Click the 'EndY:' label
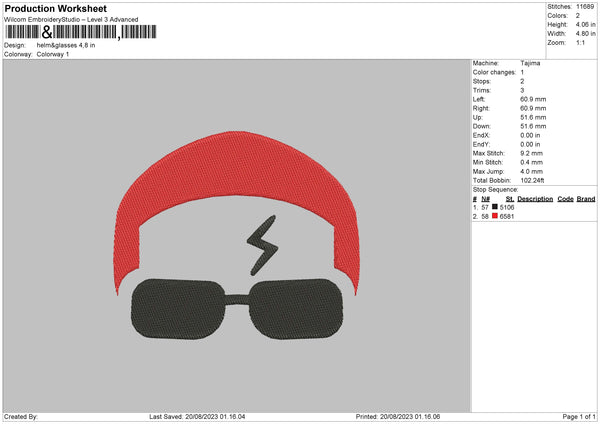The height and width of the screenshot is (424, 600). tap(481, 144)
